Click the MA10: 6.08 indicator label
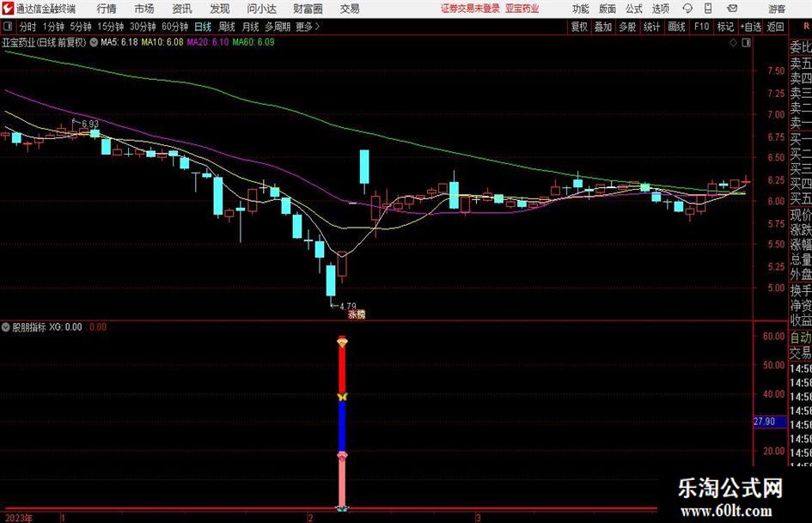The height and width of the screenshot is (523, 812). pyautogui.click(x=162, y=42)
